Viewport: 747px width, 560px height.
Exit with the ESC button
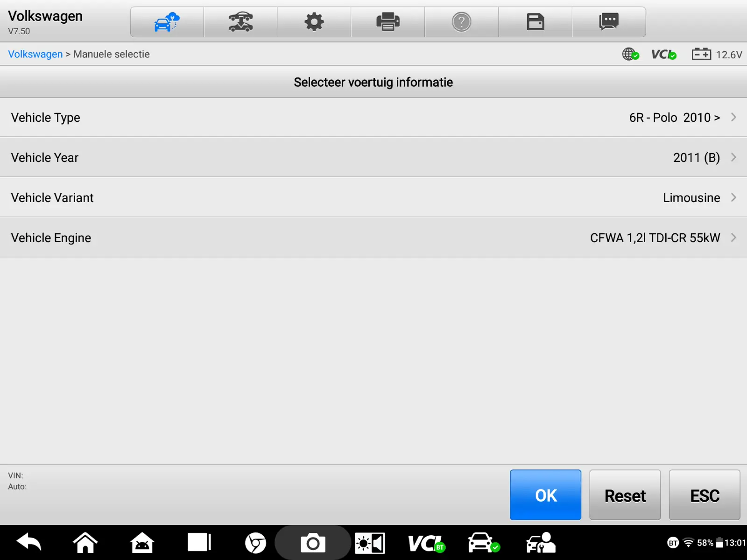705,495
